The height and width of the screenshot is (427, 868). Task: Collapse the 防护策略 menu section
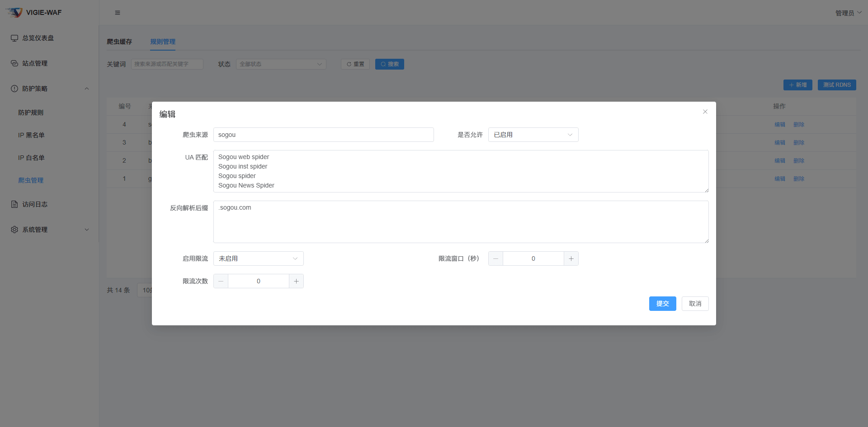point(49,89)
